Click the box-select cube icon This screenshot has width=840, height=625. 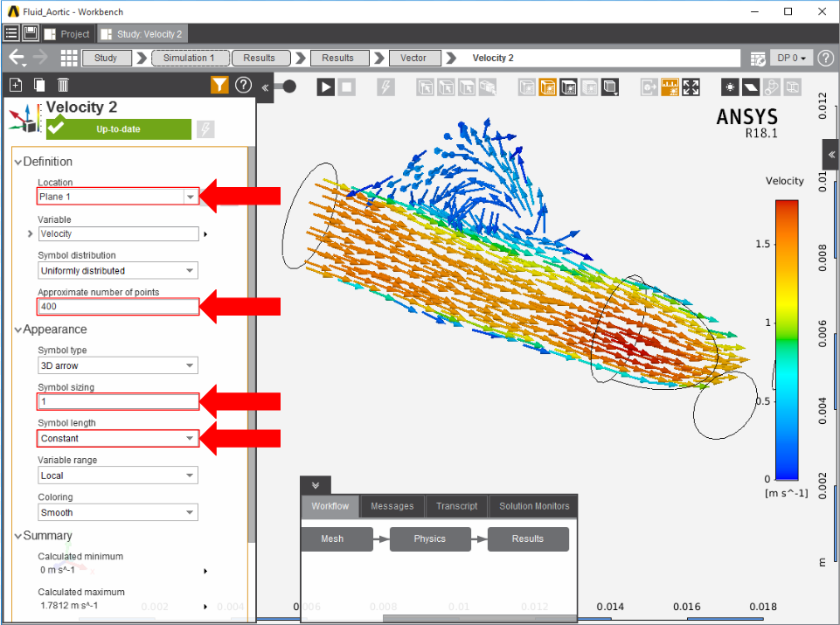pos(488,87)
